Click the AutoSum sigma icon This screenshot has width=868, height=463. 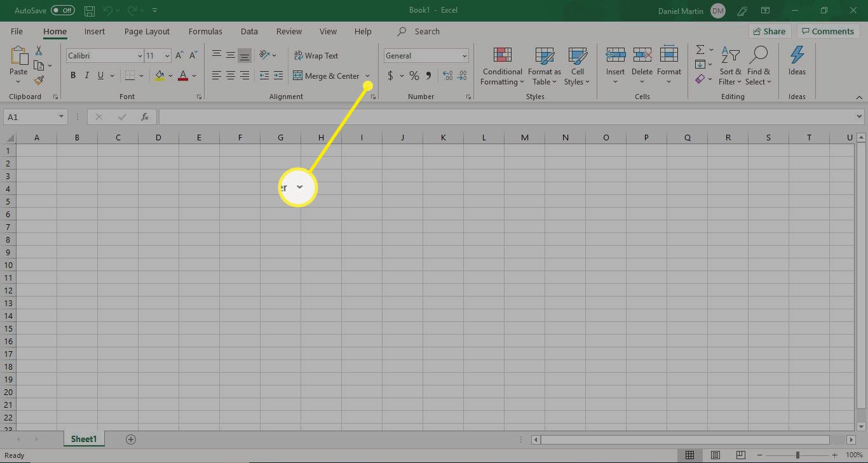click(700, 50)
